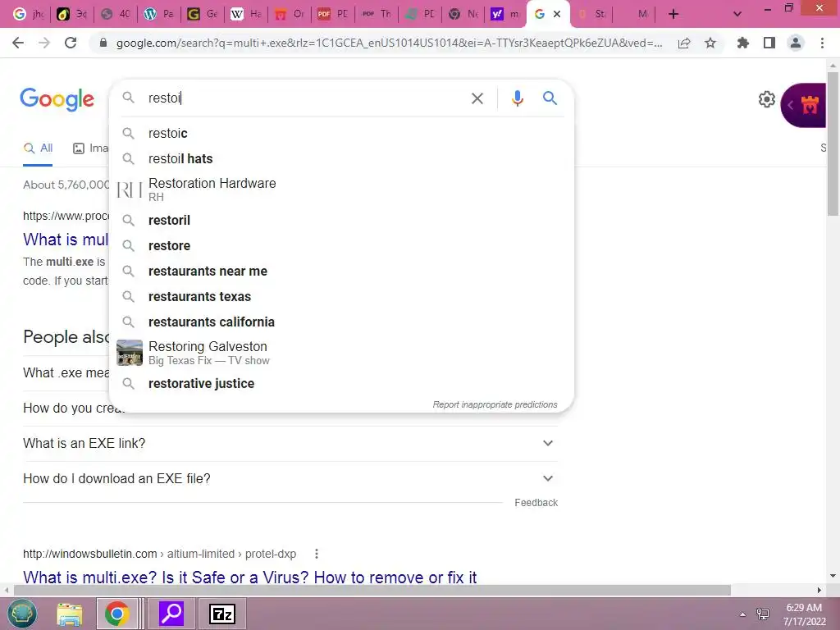Open the Windows Start menu

[x=22, y=614]
